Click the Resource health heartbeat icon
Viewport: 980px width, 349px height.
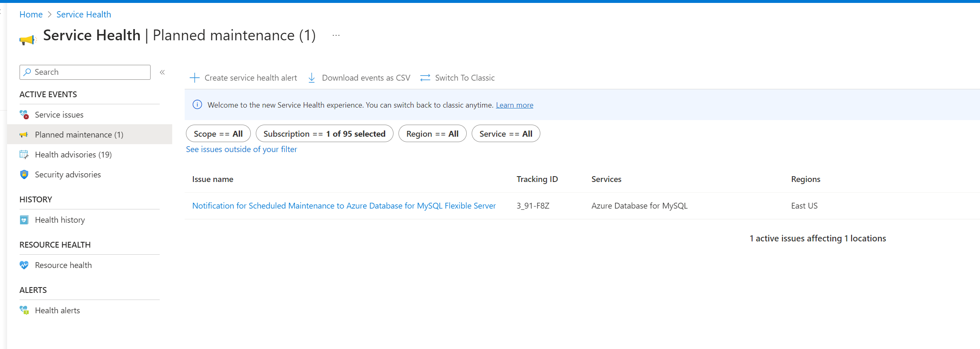(24, 265)
